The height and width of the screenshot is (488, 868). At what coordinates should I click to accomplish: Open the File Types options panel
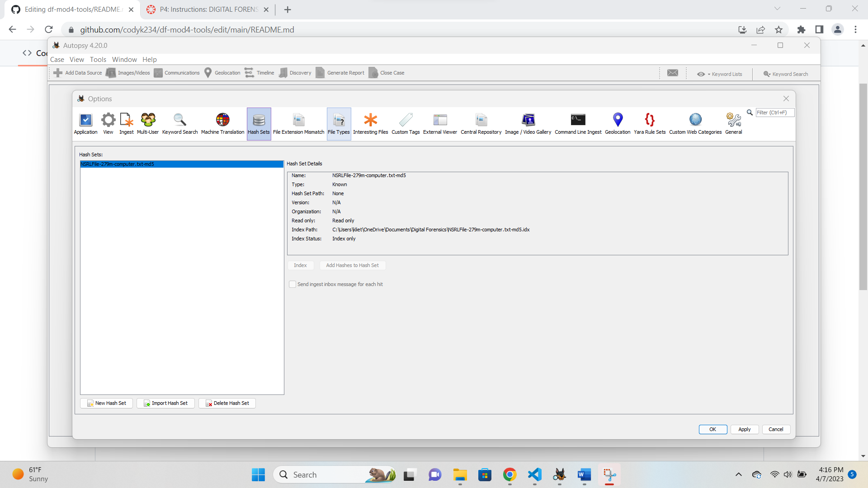pyautogui.click(x=338, y=123)
